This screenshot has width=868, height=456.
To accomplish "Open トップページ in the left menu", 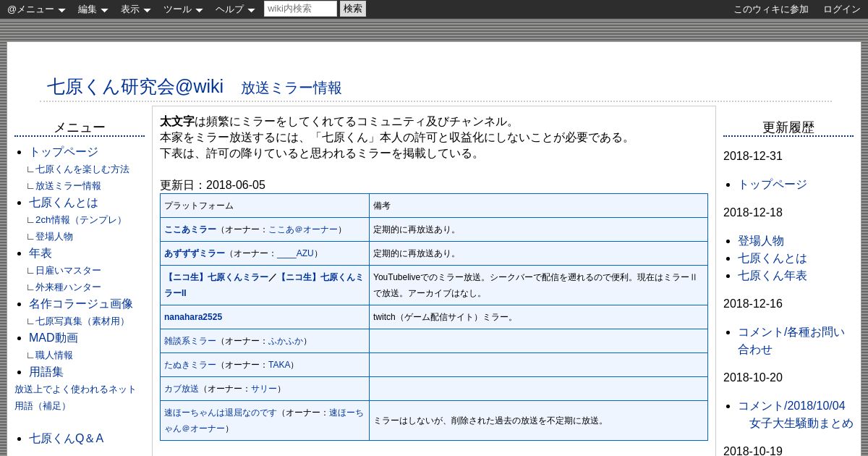I will [64, 152].
